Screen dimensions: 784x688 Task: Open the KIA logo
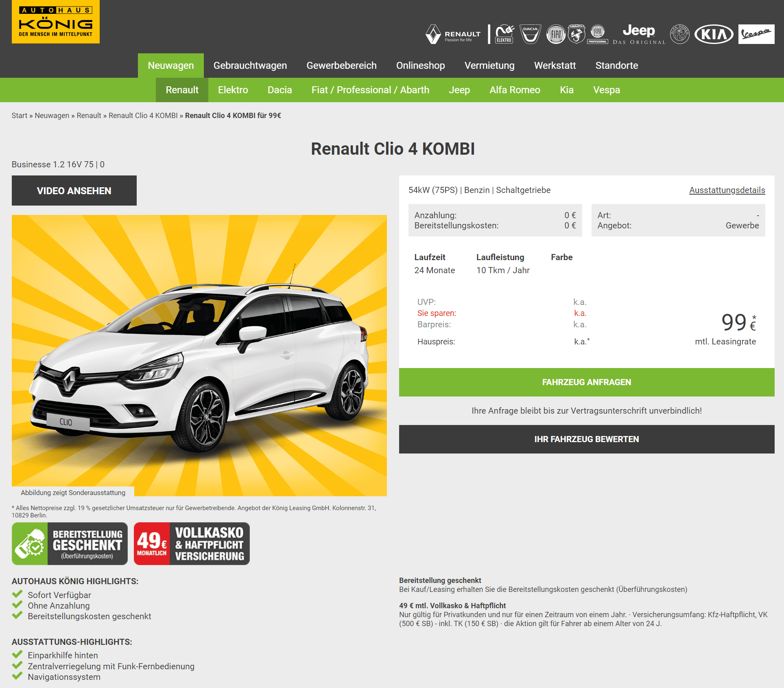click(714, 34)
